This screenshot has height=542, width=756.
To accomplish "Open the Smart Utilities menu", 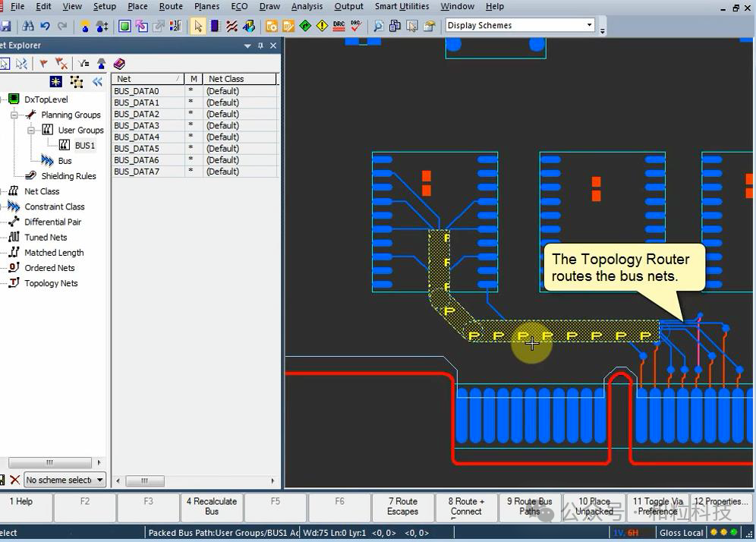I will [402, 6].
